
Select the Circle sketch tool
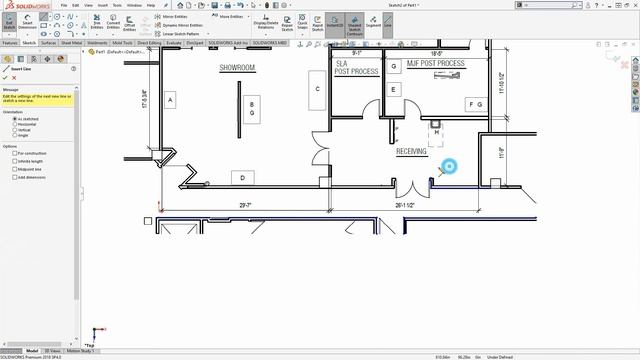pyautogui.click(x=57, y=17)
